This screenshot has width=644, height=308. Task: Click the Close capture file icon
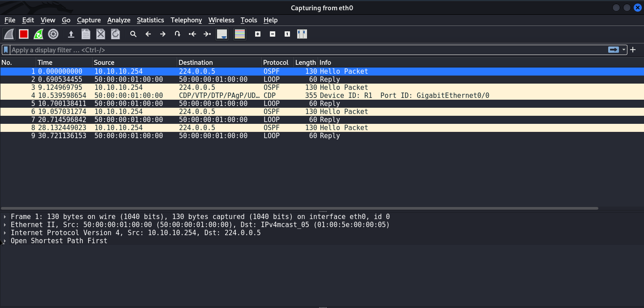(x=101, y=34)
